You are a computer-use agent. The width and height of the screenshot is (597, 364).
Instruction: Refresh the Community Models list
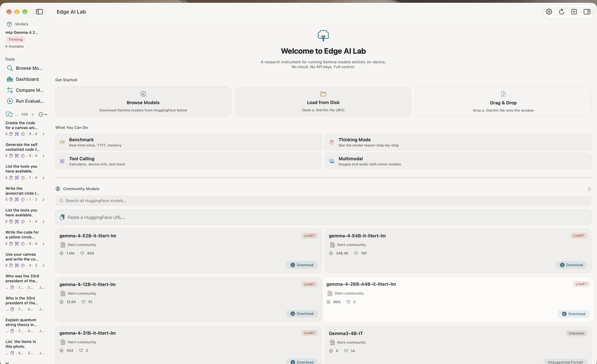pos(589,189)
